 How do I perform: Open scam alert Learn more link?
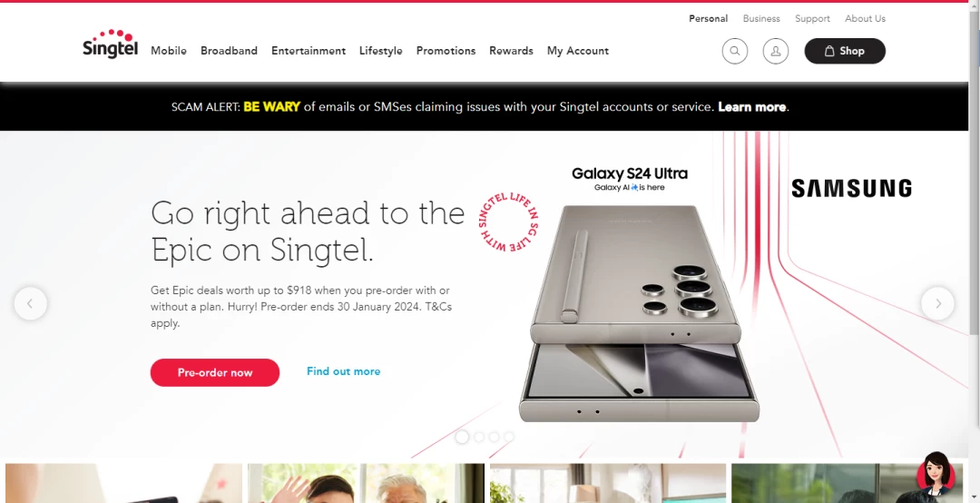tap(752, 107)
